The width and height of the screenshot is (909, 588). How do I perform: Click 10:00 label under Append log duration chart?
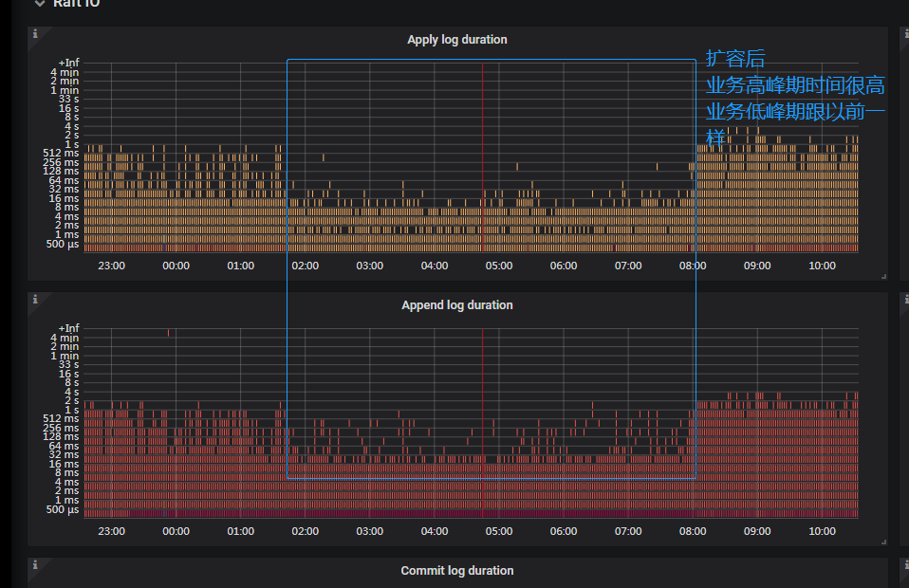point(822,531)
